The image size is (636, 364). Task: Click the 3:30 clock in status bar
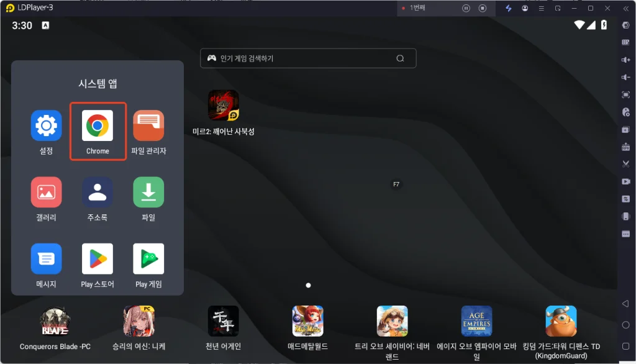point(22,25)
